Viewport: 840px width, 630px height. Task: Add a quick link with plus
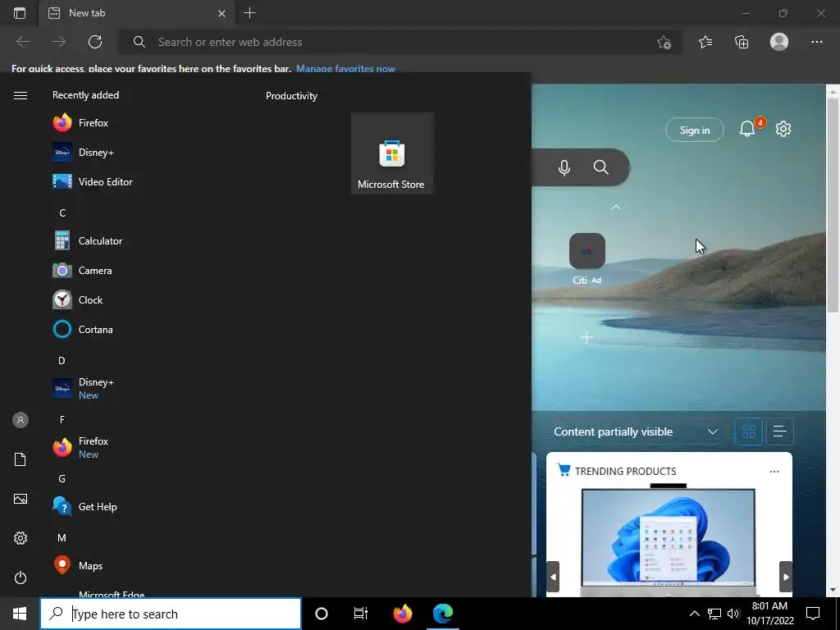pos(587,337)
